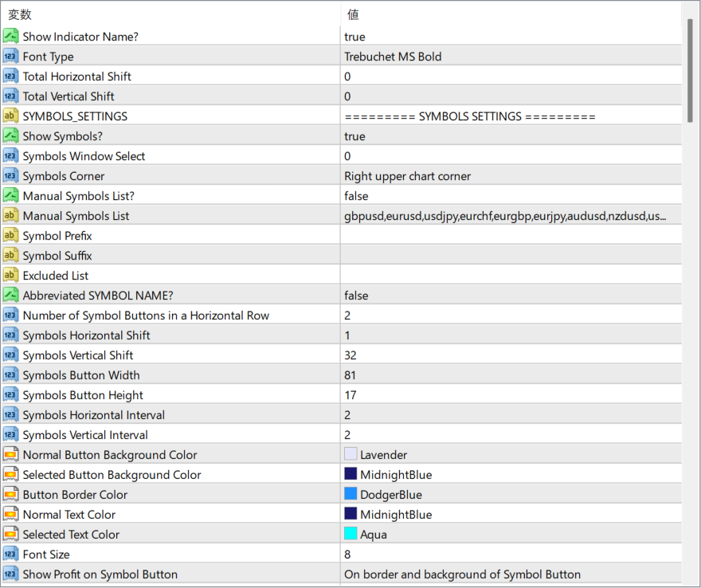Click the boolean icon next to Abbreviated SYMBOL NAME?
701x588 pixels.
tap(10, 296)
